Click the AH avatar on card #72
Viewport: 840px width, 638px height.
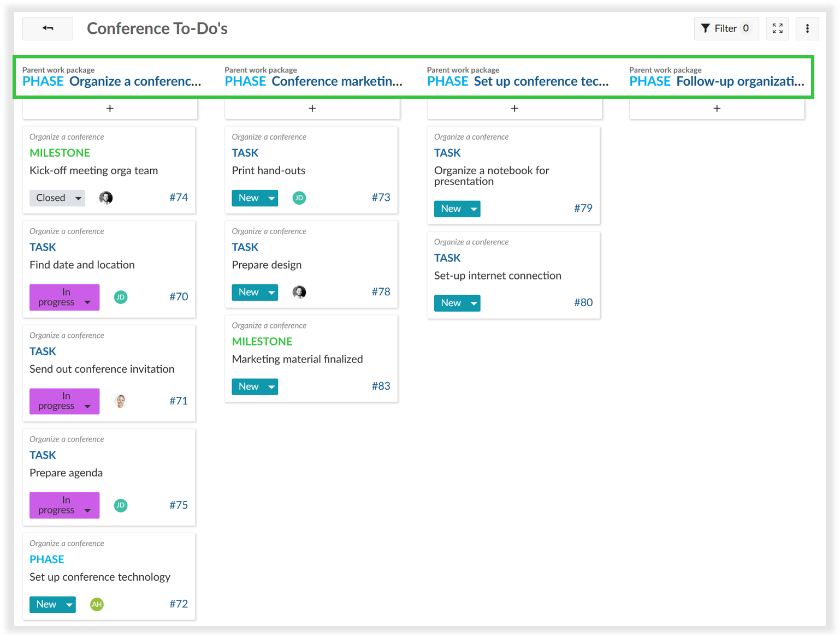pos(97,604)
